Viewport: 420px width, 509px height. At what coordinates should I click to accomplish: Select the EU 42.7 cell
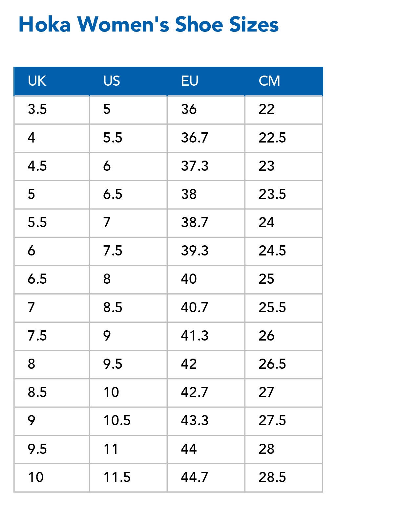click(195, 392)
